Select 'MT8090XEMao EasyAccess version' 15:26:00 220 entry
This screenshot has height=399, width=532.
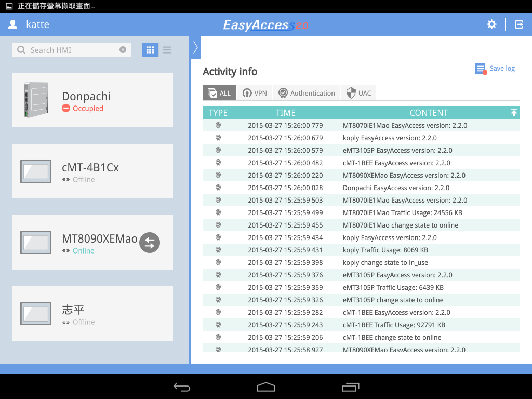(x=361, y=175)
